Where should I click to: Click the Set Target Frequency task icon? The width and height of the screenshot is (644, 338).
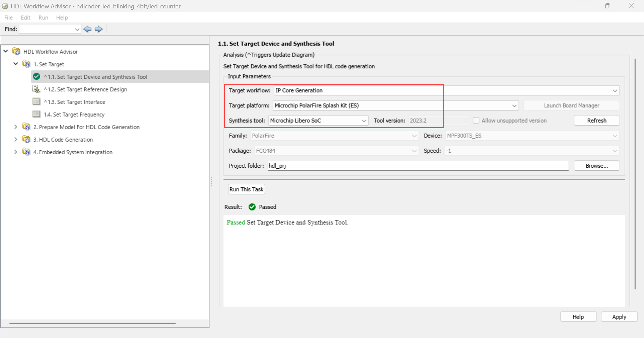(x=36, y=114)
